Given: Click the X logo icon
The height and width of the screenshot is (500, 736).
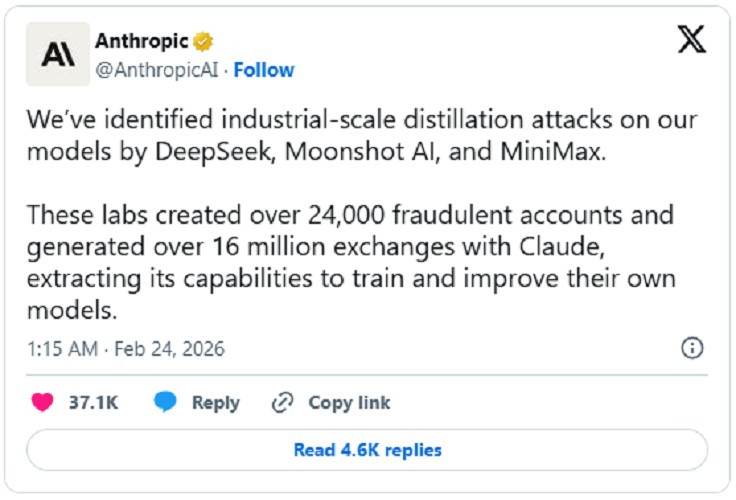Looking at the screenshot, I should point(691,41).
